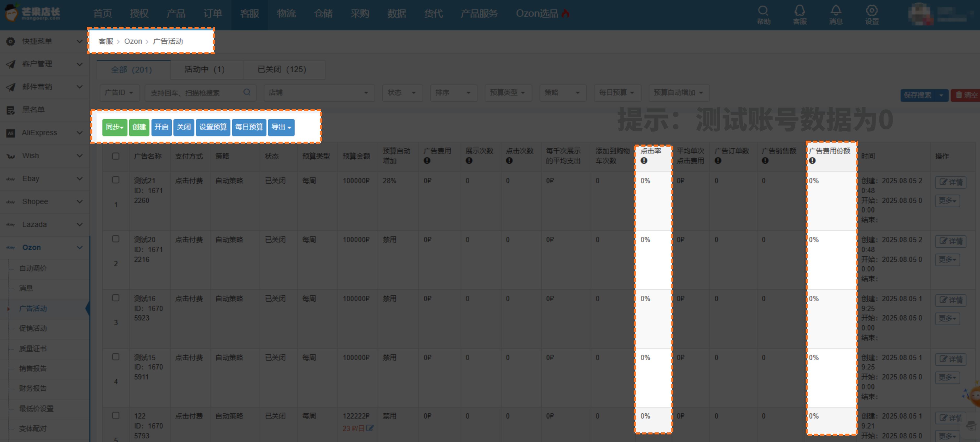Click the blue 关闭 button
This screenshot has height=442, width=980.
click(184, 127)
